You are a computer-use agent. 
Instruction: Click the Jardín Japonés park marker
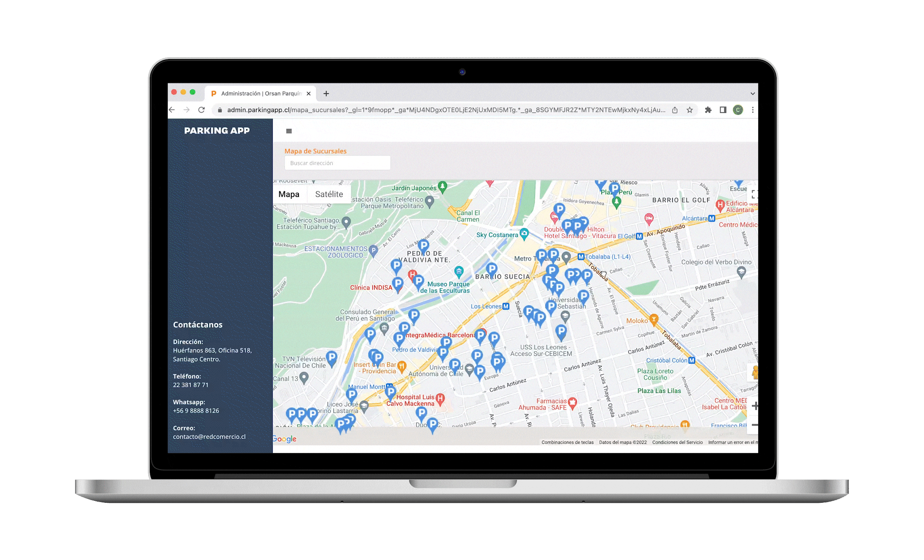(442, 187)
